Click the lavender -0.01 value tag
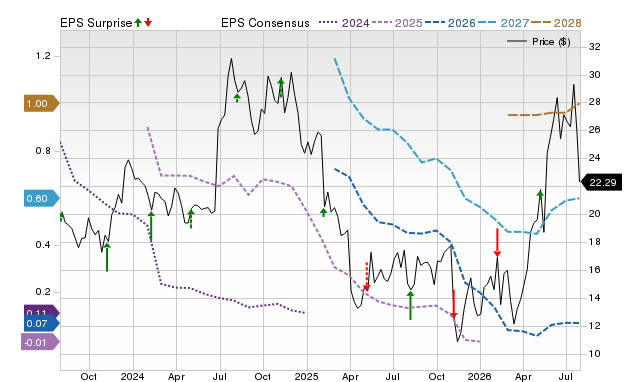The width and height of the screenshot is (640, 382). [x=40, y=342]
